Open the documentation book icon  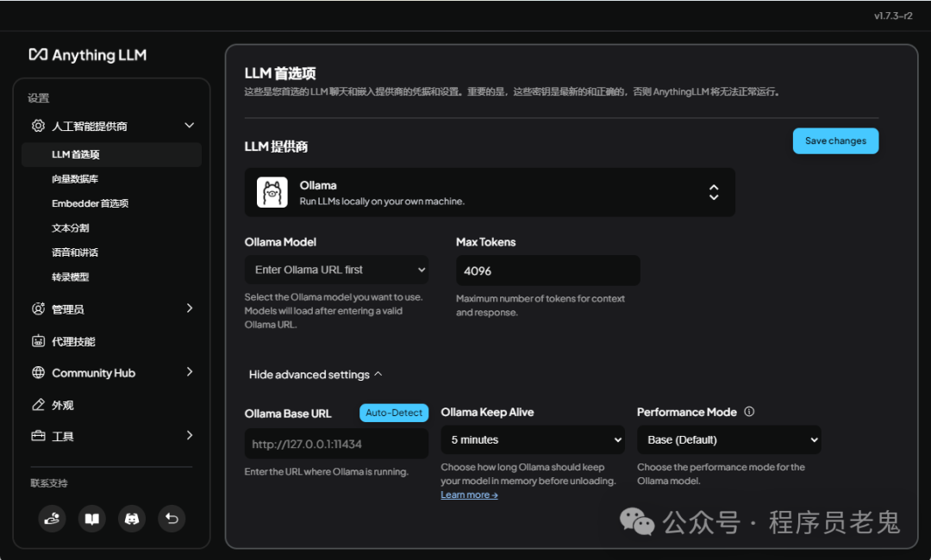(x=92, y=519)
